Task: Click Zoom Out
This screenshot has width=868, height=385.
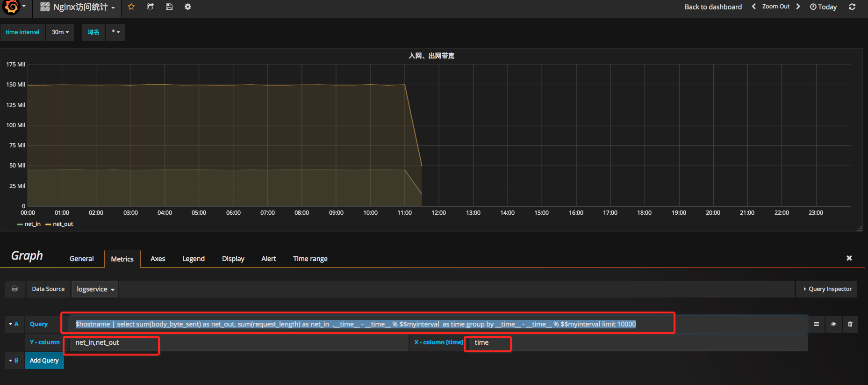Action: click(x=776, y=7)
